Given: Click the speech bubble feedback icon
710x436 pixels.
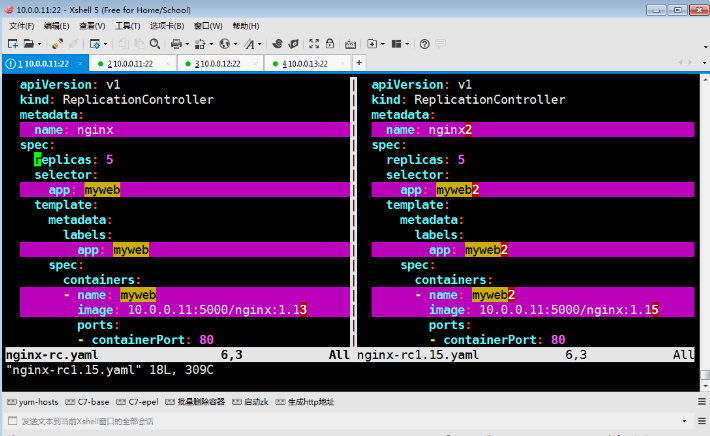Looking at the screenshot, I should (x=440, y=44).
